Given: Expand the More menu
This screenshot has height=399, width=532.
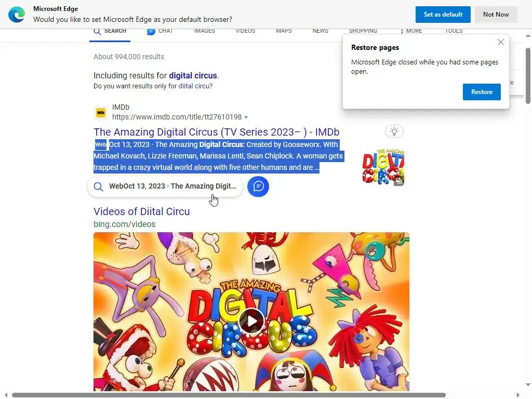Looking at the screenshot, I should pyautogui.click(x=411, y=31).
